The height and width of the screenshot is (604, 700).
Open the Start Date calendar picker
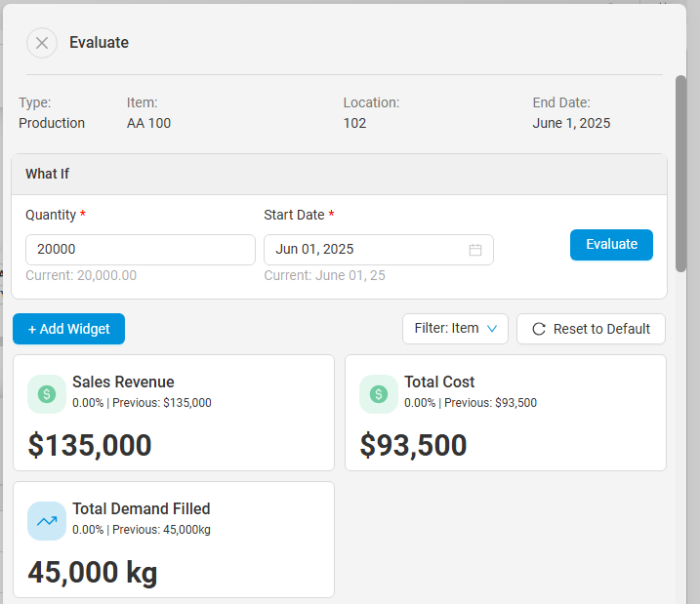[x=475, y=250]
